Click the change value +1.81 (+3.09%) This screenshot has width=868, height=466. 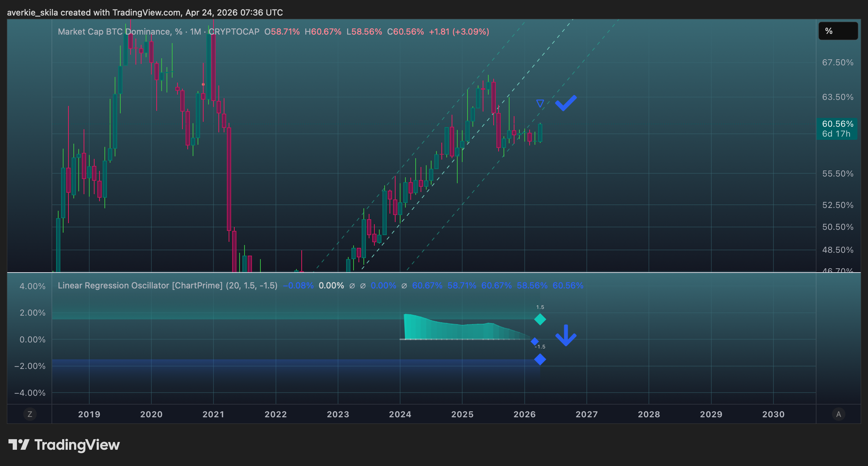pos(459,32)
